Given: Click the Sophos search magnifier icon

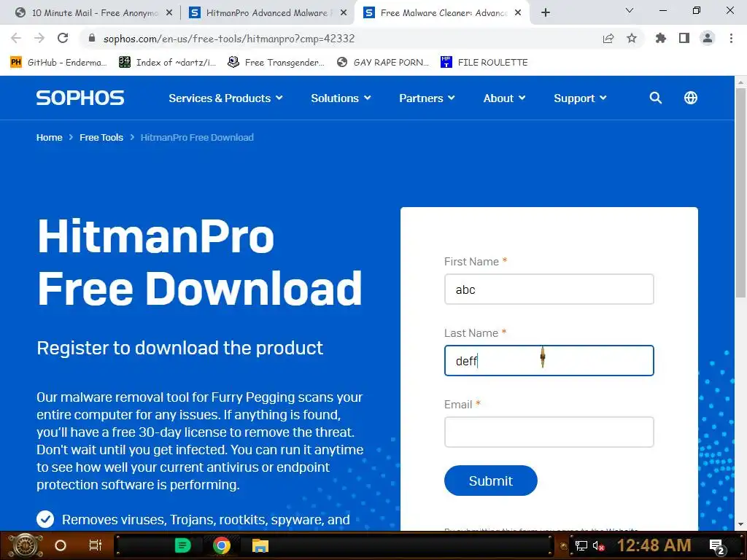Looking at the screenshot, I should [x=656, y=98].
